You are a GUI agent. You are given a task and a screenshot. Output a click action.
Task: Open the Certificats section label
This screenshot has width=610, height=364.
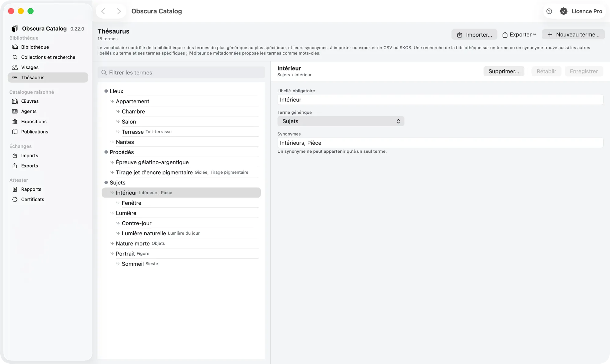coord(33,199)
